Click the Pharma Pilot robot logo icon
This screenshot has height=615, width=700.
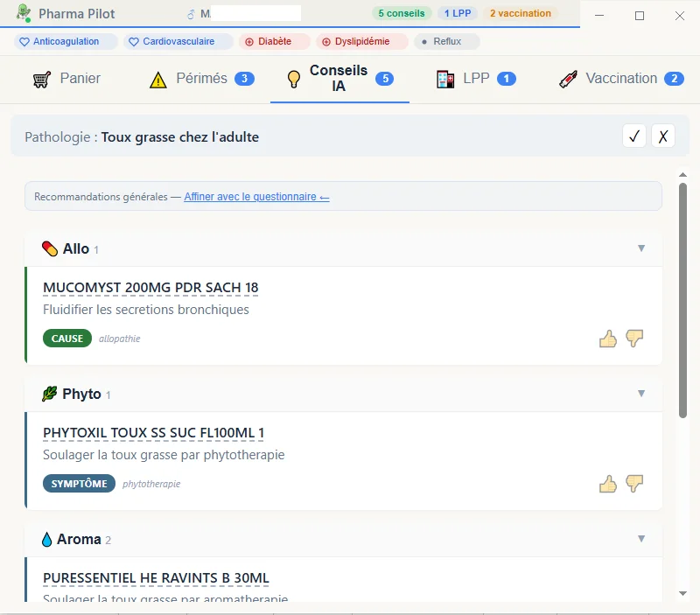click(x=24, y=13)
